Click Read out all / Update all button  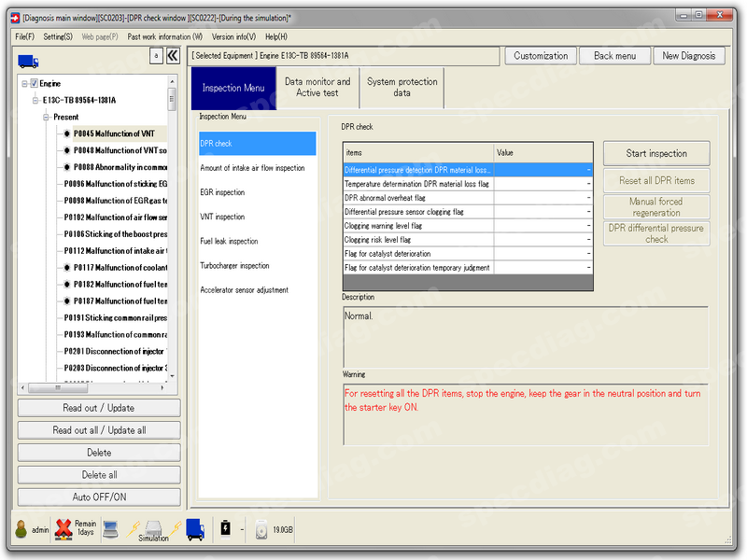[x=99, y=430]
